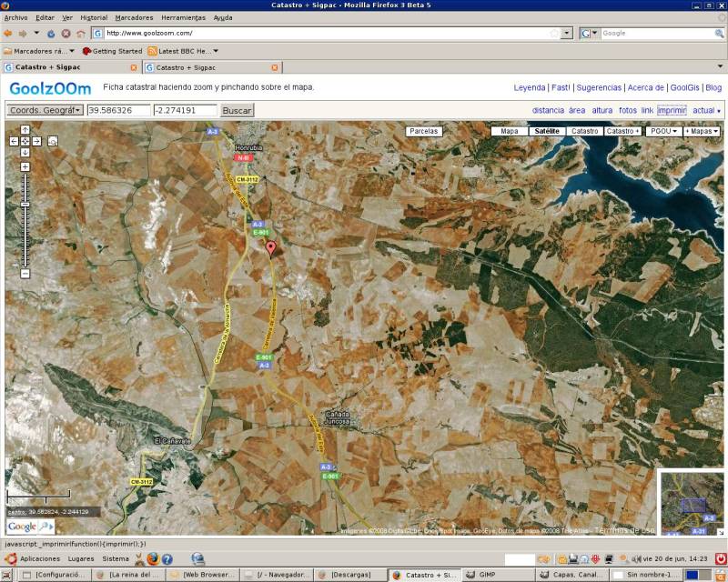Click the zoom out minus button on map
Screen dimensions: 728x582
[x=25, y=274]
